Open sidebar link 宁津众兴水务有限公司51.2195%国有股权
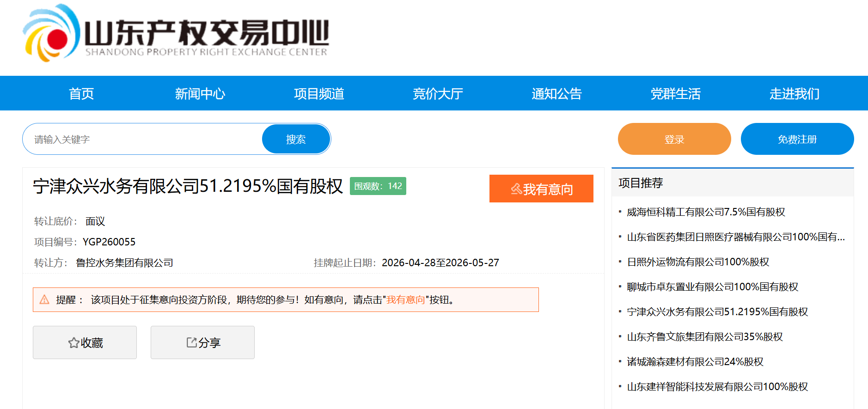 717,312
